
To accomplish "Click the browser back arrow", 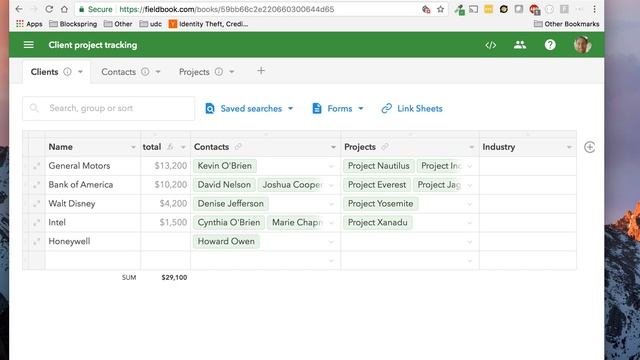I will pos(19,9).
